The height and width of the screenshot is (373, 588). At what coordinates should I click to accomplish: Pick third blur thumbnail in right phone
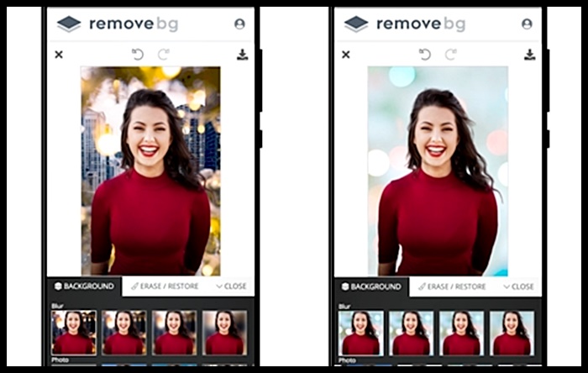[x=462, y=333]
